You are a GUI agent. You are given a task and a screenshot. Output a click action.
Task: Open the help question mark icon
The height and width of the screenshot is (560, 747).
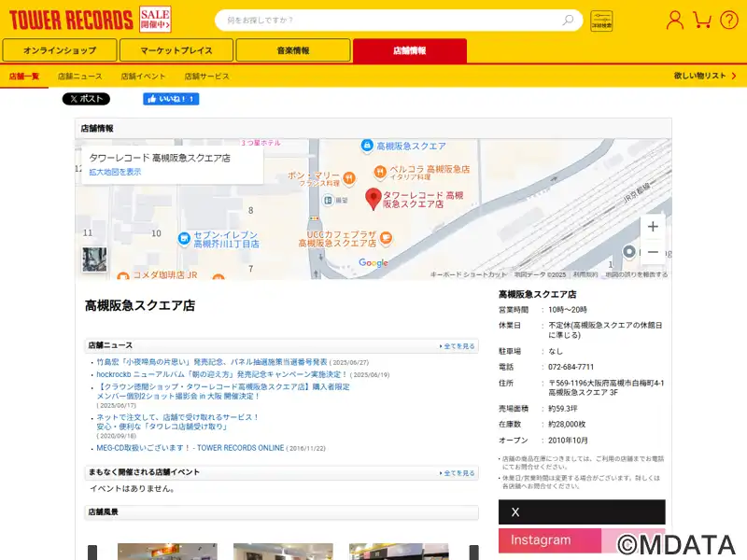(729, 20)
